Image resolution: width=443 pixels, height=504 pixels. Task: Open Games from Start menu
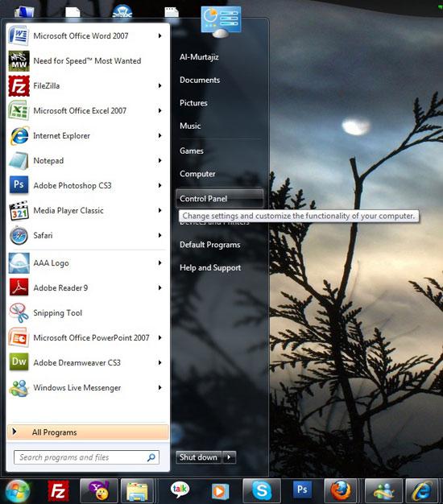(192, 151)
